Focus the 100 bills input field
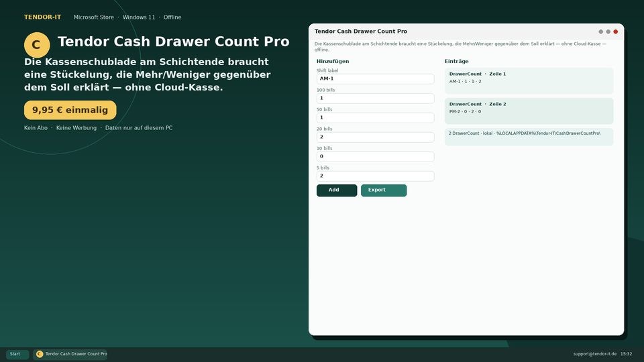Screen dimensions: 644x362 coord(376,98)
